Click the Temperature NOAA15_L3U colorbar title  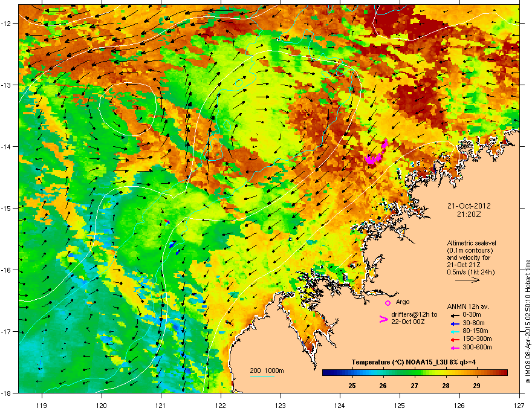414,362
